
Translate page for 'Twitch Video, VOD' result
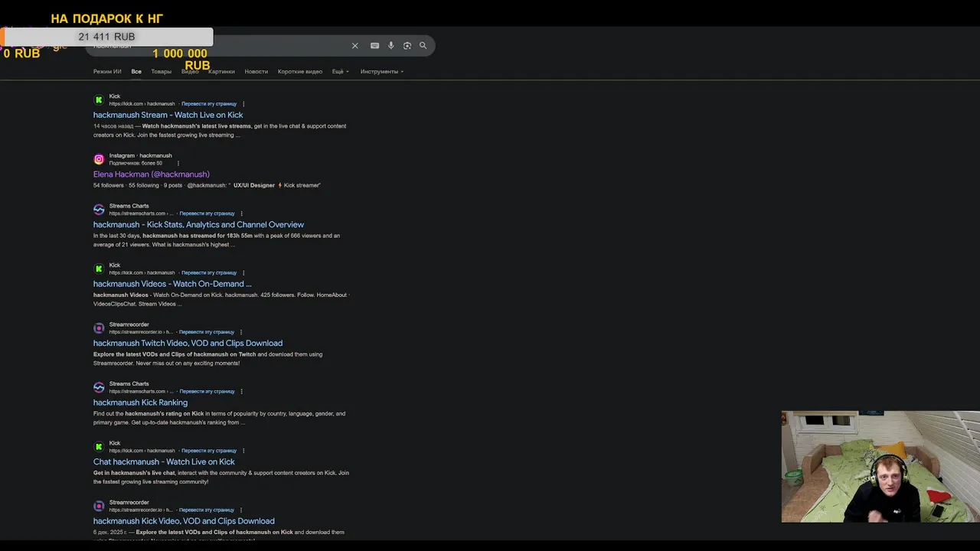click(x=207, y=332)
